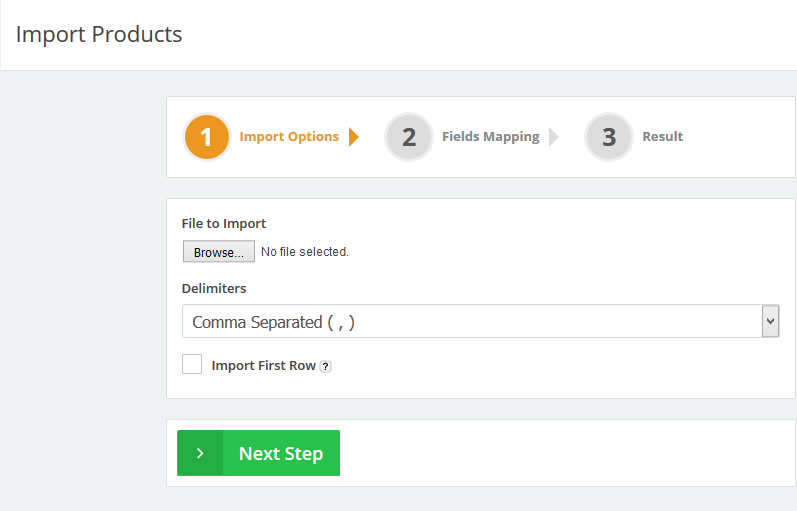
Task: Jump to the Result step label
Action: 662,137
